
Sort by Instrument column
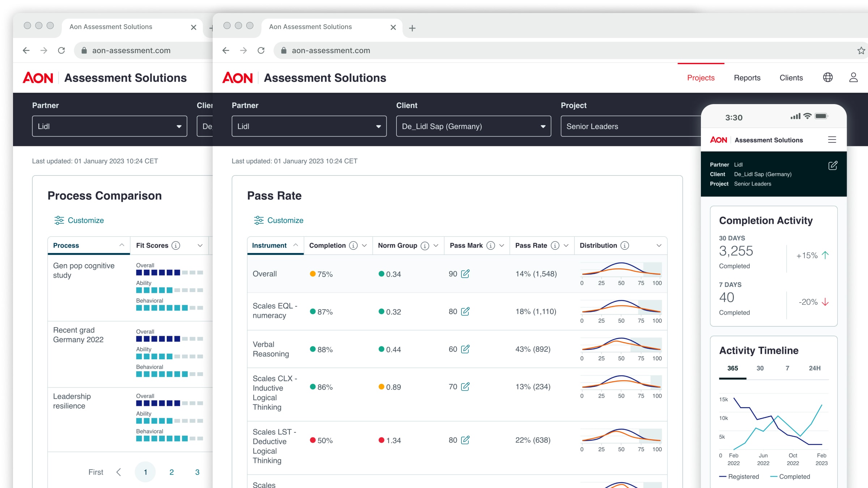275,245
